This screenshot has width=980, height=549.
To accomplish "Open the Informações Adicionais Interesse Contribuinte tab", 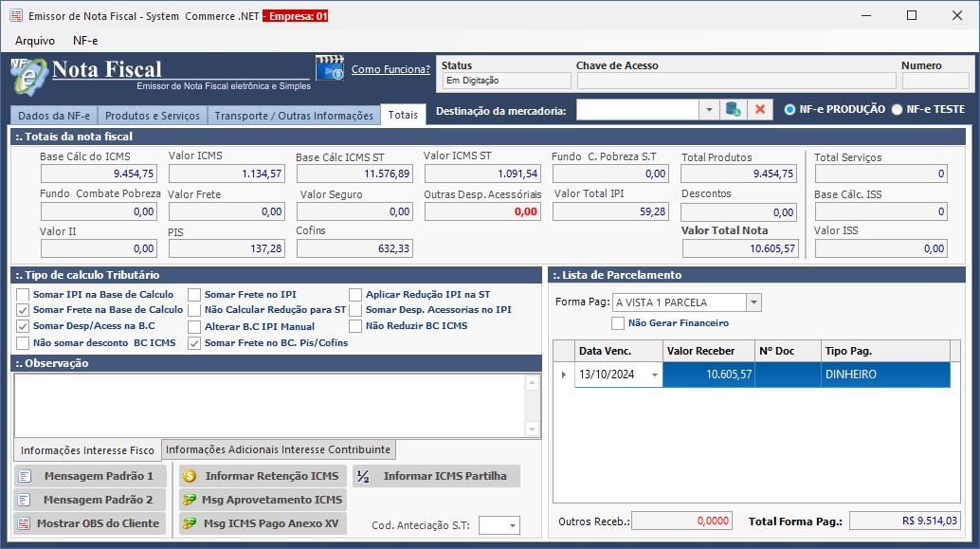I will click(278, 449).
